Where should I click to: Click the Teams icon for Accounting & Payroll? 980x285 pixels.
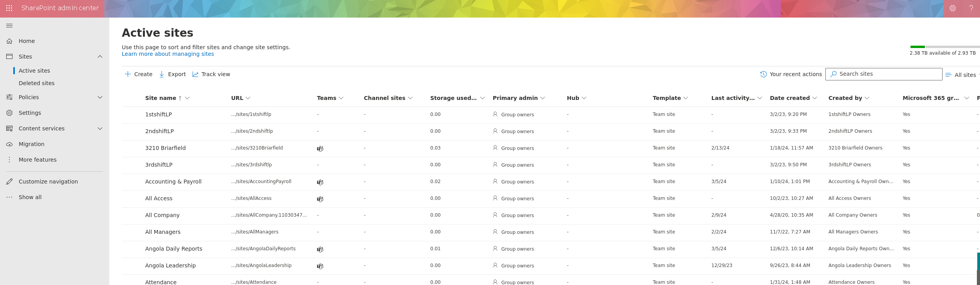click(x=320, y=182)
